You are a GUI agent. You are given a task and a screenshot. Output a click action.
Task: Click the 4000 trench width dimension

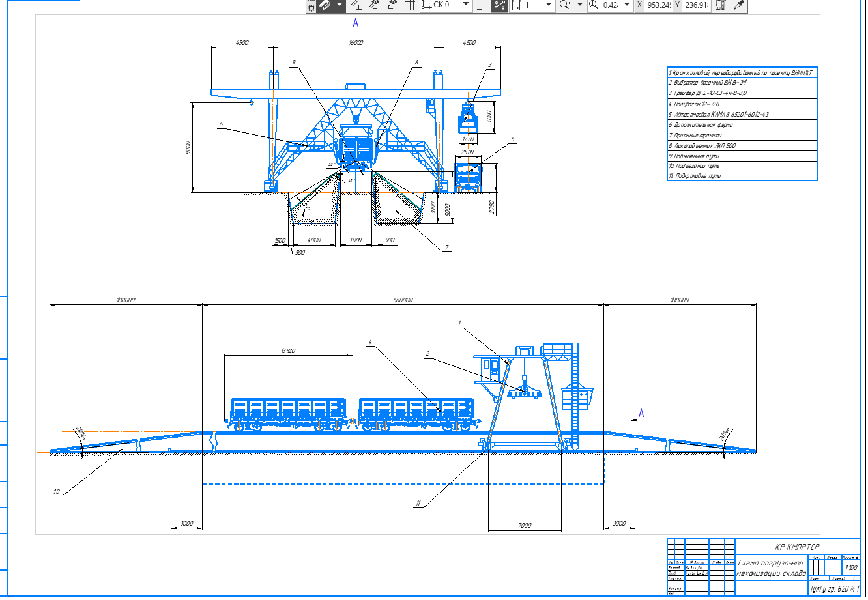tap(314, 240)
